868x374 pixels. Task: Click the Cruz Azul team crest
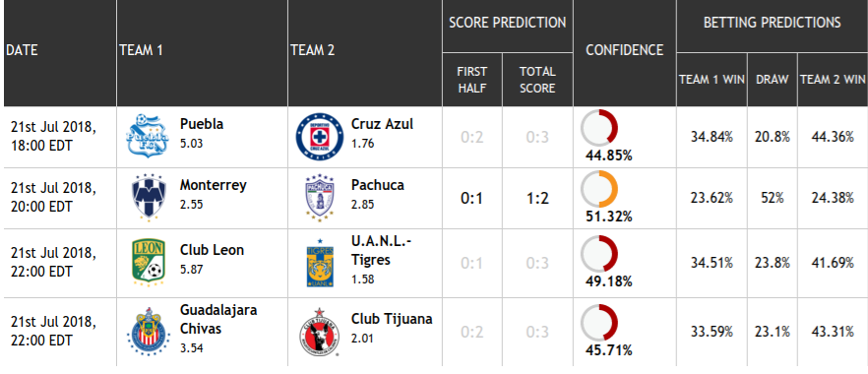[x=319, y=137]
